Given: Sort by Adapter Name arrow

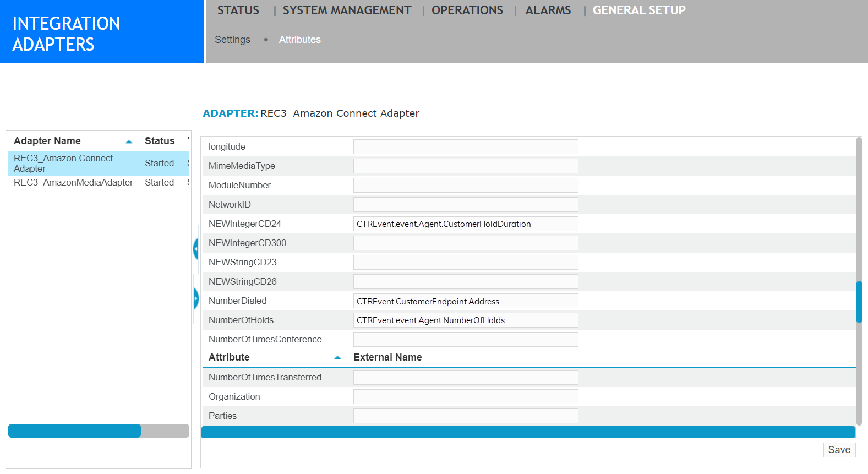Looking at the screenshot, I should pyautogui.click(x=129, y=141).
